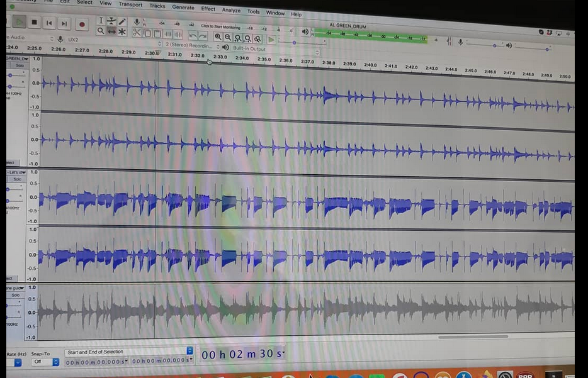588x378 pixels.
Task: Open the Project Rate (Hz) dropdown
Action: [x=14, y=362]
